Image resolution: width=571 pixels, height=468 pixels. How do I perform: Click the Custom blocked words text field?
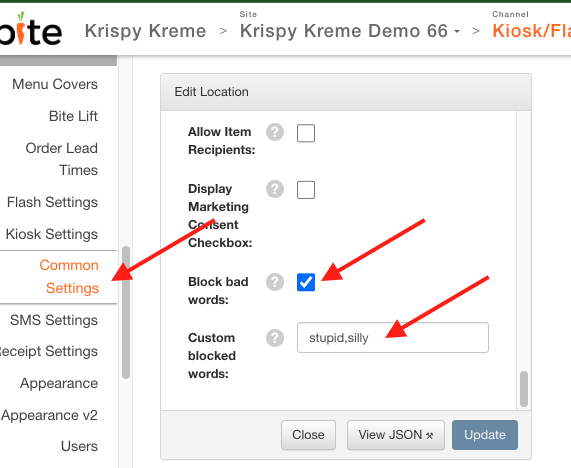pos(393,338)
